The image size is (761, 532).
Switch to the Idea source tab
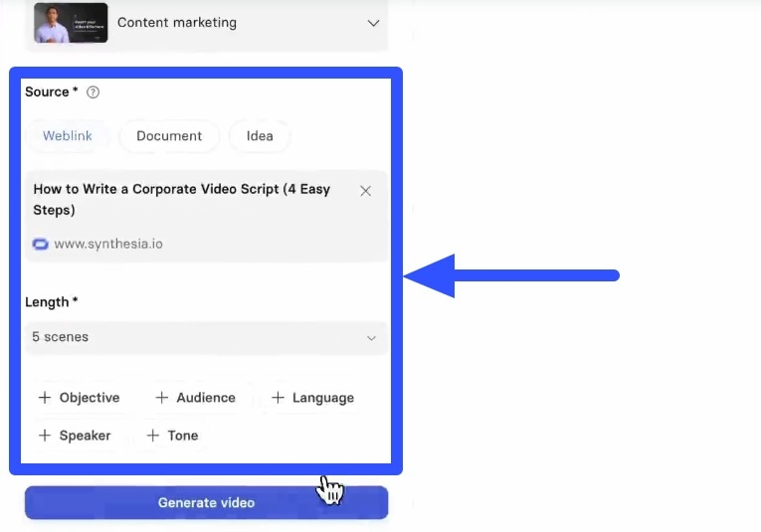coord(260,136)
